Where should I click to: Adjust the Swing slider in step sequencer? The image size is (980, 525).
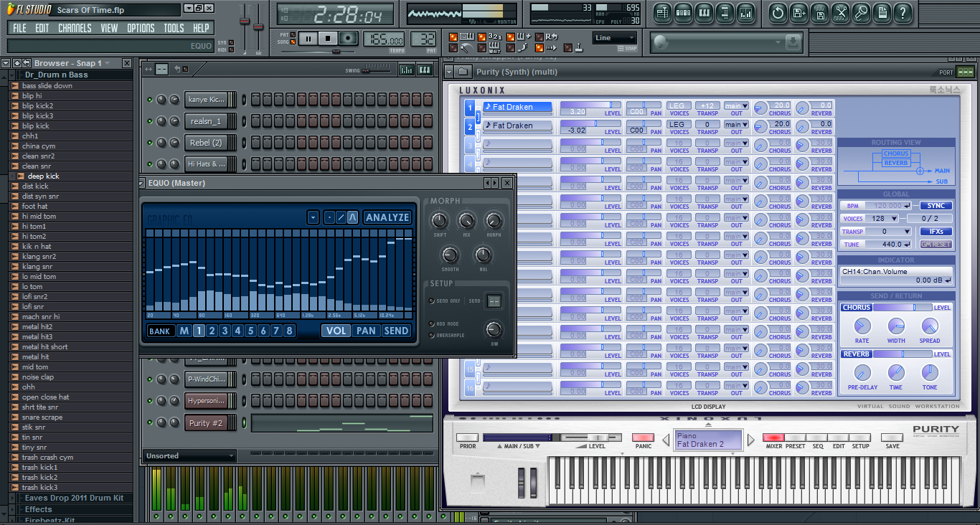(378, 70)
